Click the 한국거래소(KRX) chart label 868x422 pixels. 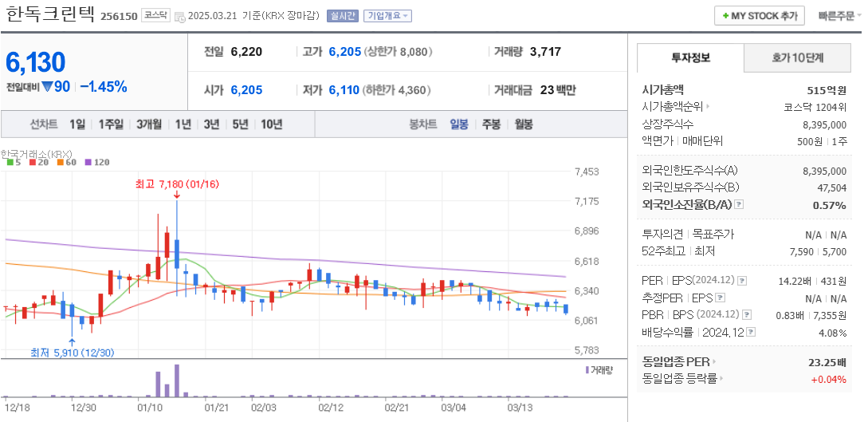tap(36, 153)
